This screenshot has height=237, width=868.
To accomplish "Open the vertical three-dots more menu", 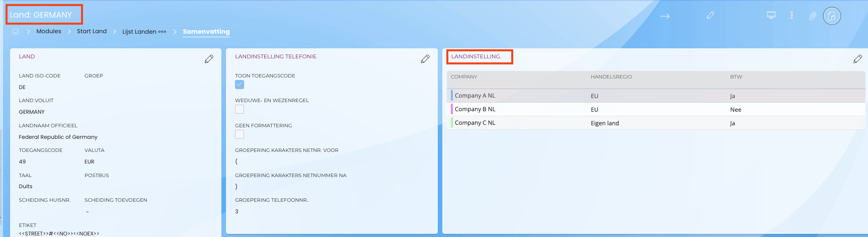I will pos(792,15).
